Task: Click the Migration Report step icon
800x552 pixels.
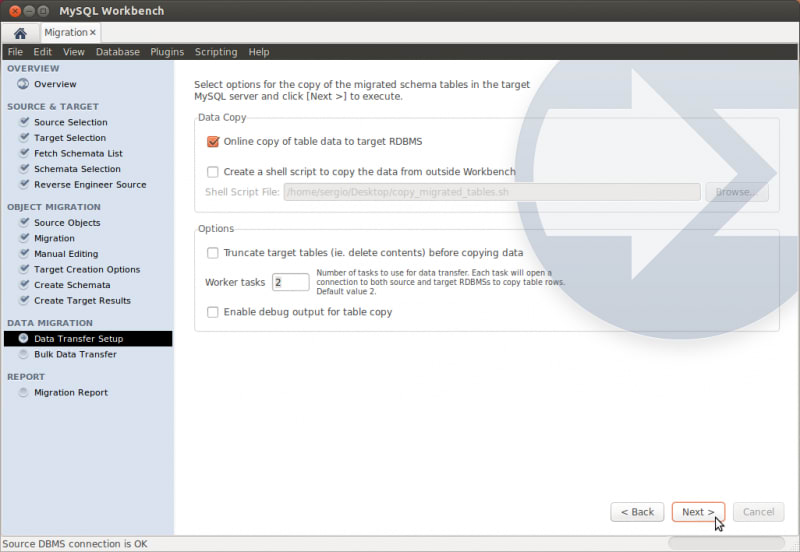Action: [x=23, y=392]
